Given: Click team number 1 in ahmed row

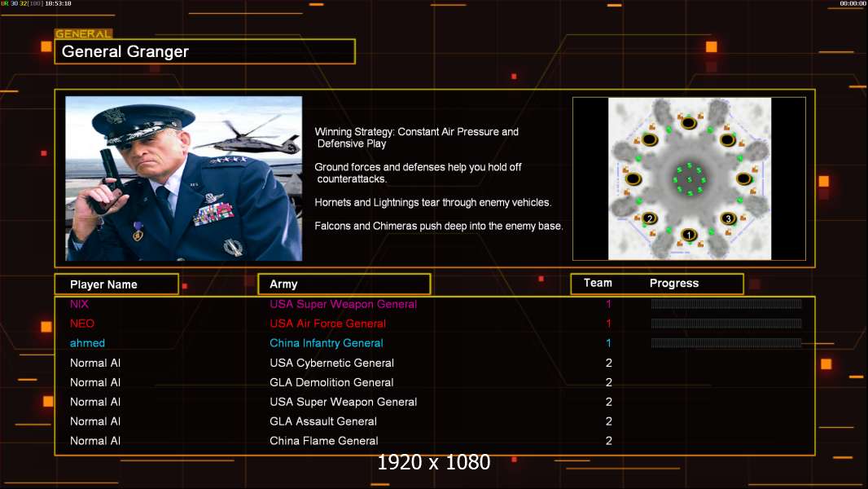Looking at the screenshot, I should click(608, 343).
